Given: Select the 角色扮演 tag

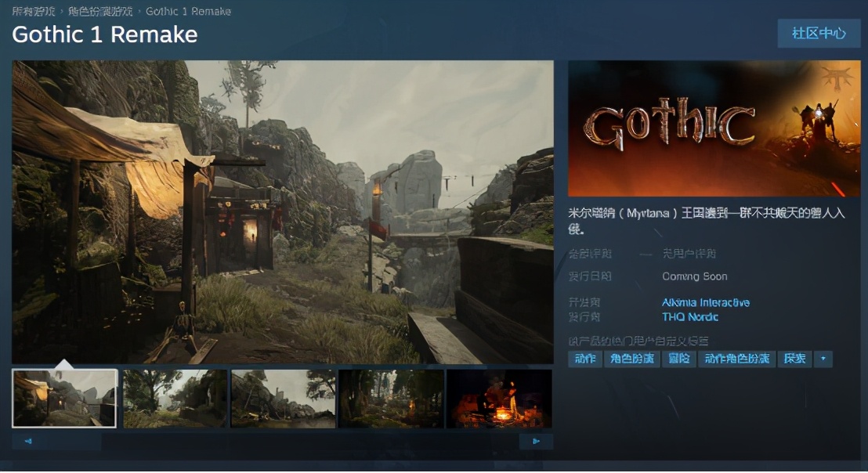Looking at the screenshot, I should click(631, 359).
